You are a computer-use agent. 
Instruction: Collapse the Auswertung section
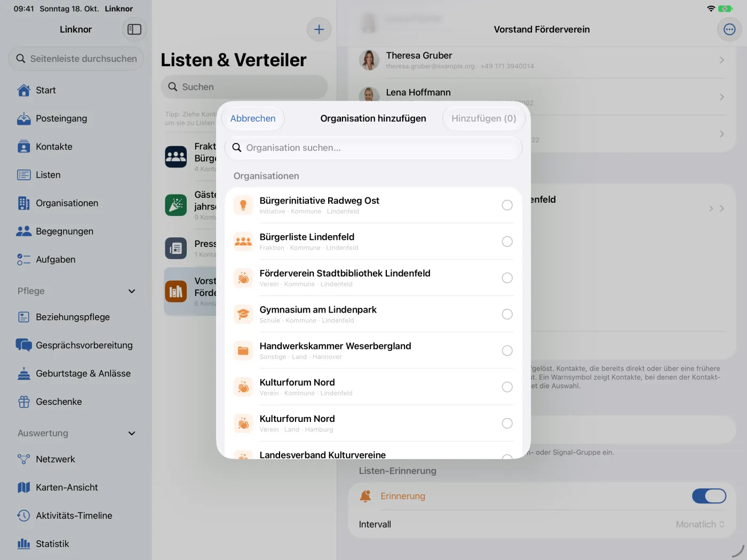pos(132,434)
